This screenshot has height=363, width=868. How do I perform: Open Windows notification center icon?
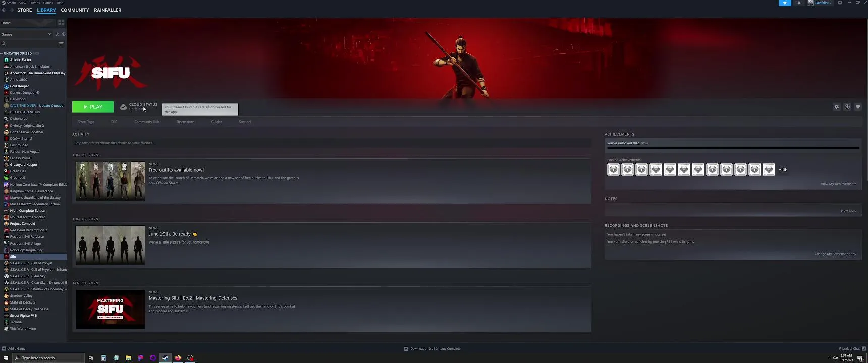coord(860,358)
